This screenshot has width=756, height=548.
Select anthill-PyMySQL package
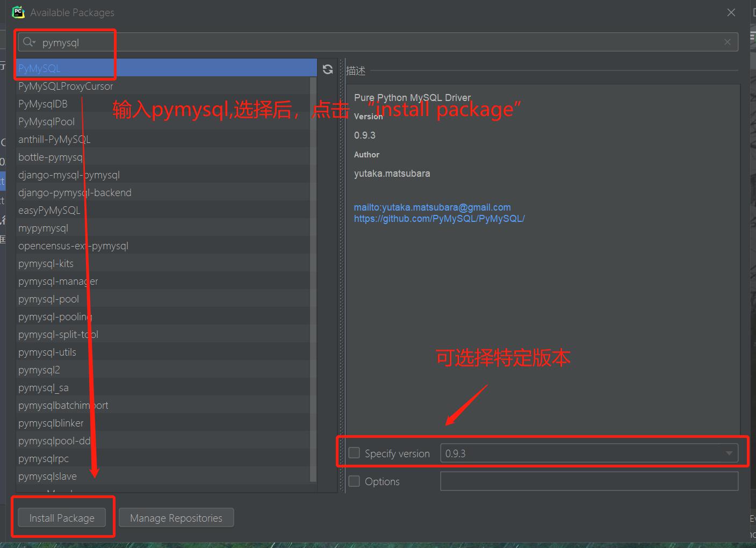click(x=163, y=139)
